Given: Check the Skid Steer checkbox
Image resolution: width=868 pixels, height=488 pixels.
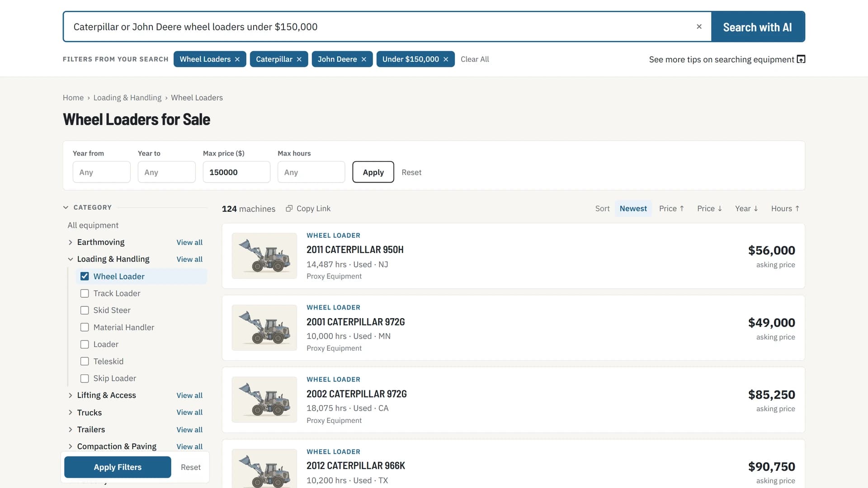Looking at the screenshot, I should pos(85,310).
